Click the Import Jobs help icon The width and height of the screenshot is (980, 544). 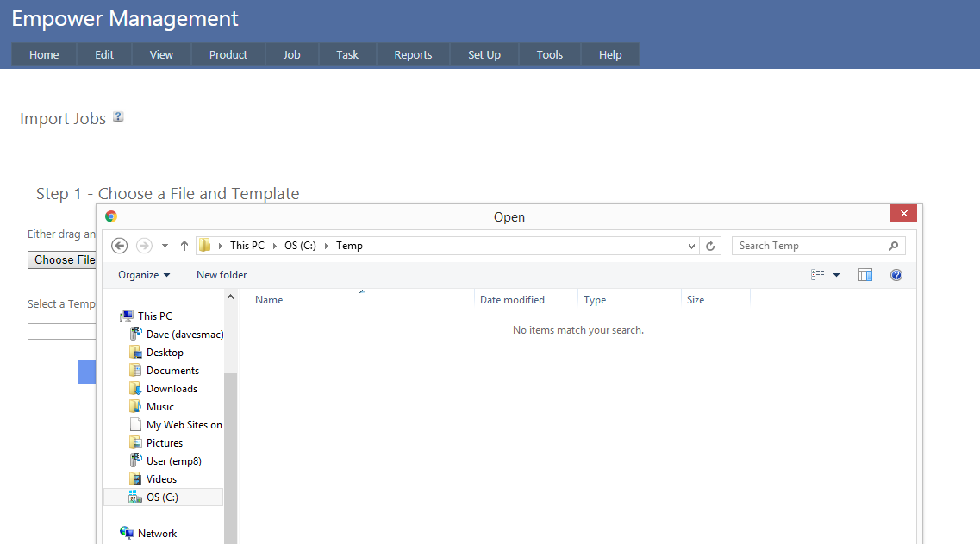[x=118, y=117]
